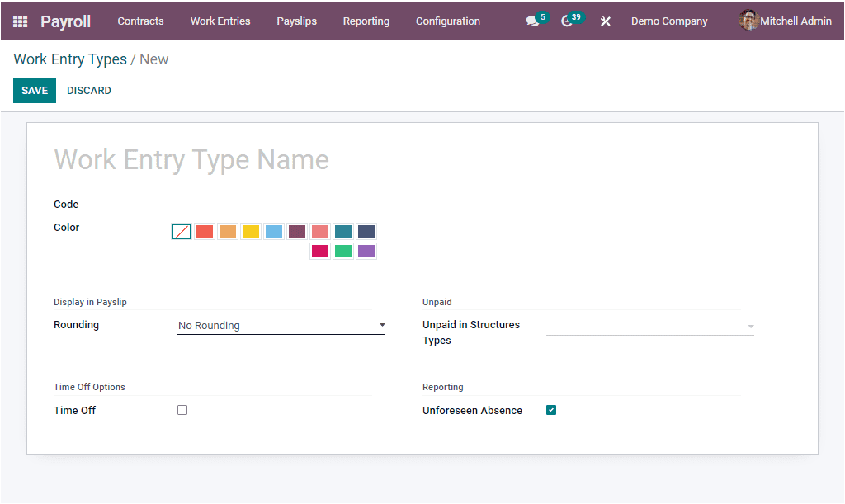
Task: Select the yellow color swatch
Action: tap(250, 231)
